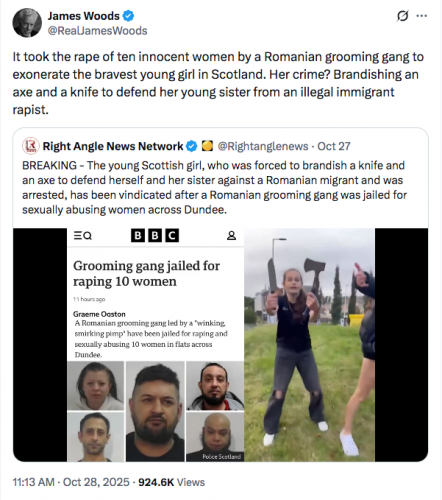Screen dimensions: 442x500
Task: Open the Oct 27 quoted post date
Action: click(x=334, y=146)
